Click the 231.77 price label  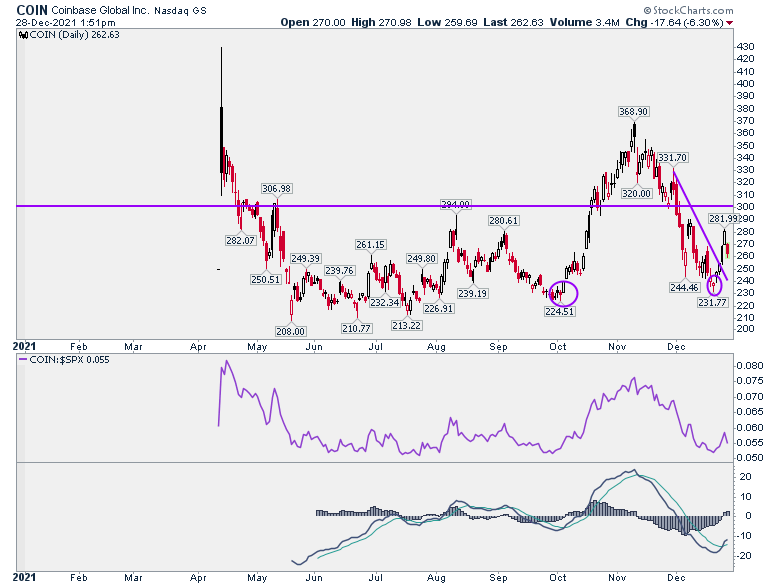click(712, 302)
